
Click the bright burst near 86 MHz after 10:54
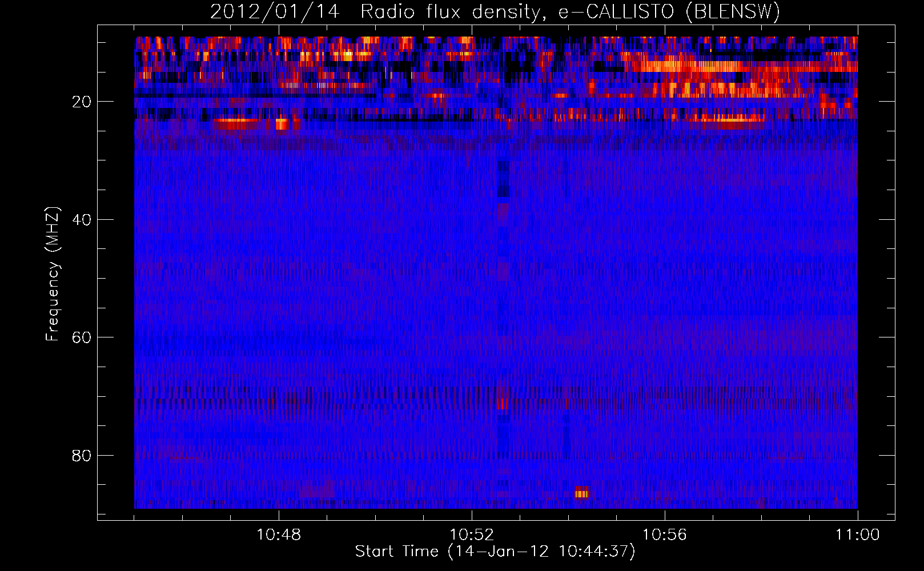[x=581, y=493]
